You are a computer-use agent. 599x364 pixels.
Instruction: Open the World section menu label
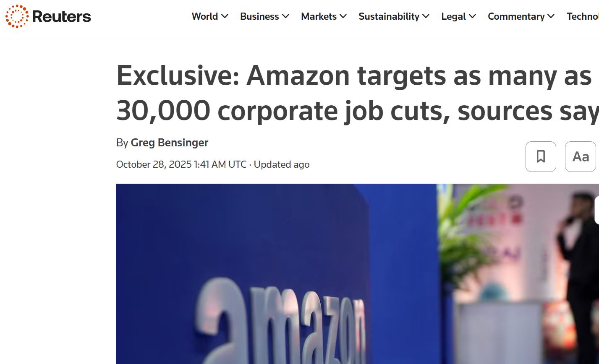click(x=205, y=16)
